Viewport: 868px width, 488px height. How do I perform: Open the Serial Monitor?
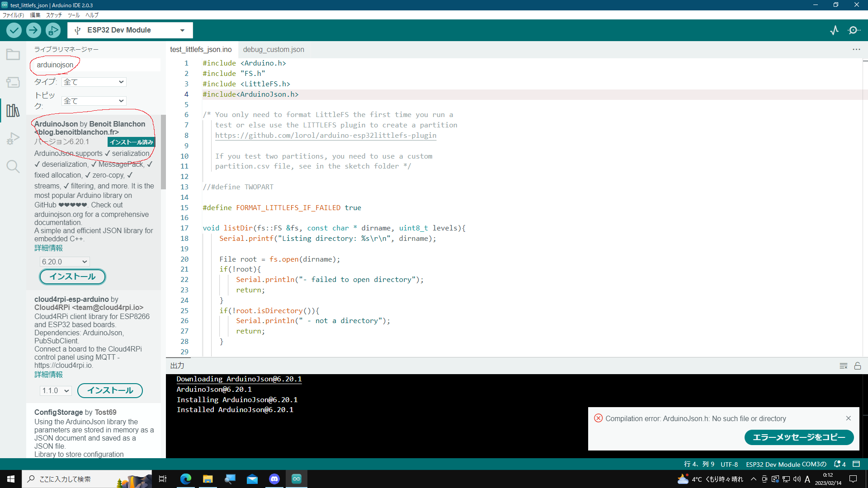854,30
